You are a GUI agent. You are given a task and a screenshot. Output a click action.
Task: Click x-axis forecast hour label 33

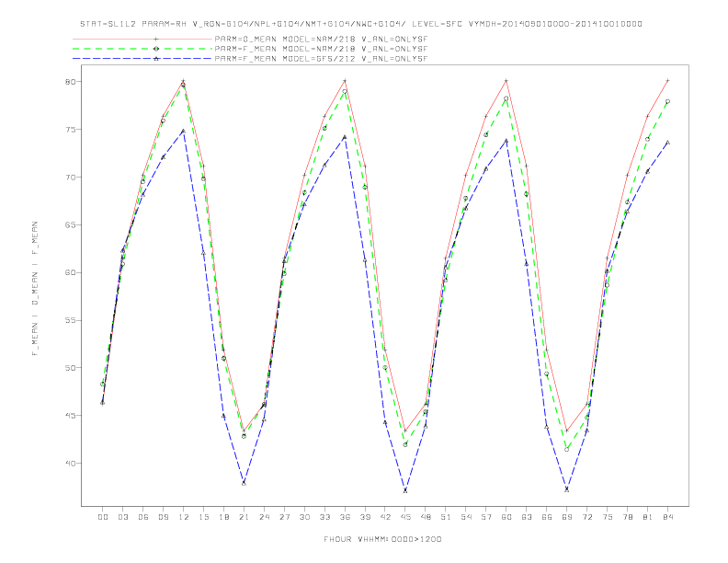tap(324, 517)
